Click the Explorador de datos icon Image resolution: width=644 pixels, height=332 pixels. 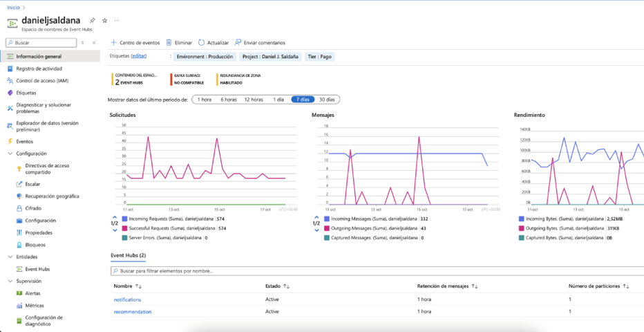pyautogui.click(x=10, y=126)
